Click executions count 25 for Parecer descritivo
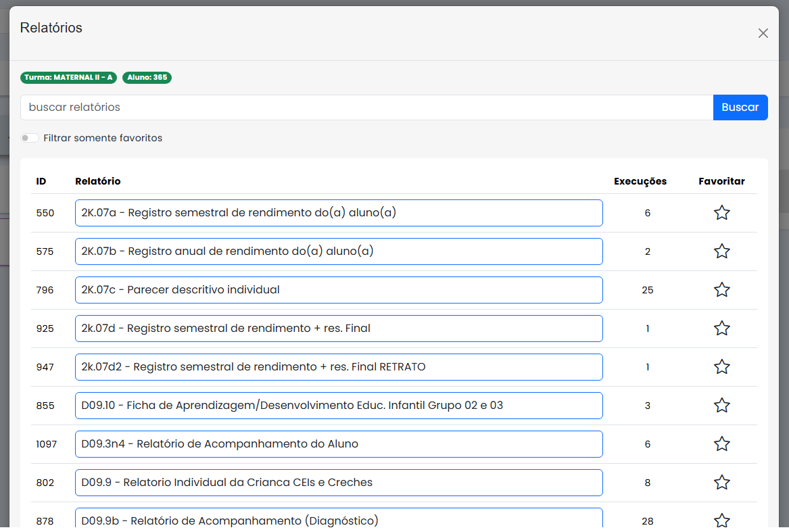The width and height of the screenshot is (789, 532). [x=647, y=290]
